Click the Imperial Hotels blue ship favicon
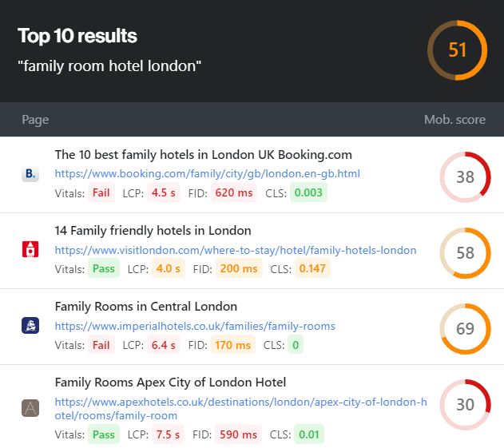Image resolution: width=504 pixels, height=448 pixels. coord(30,325)
